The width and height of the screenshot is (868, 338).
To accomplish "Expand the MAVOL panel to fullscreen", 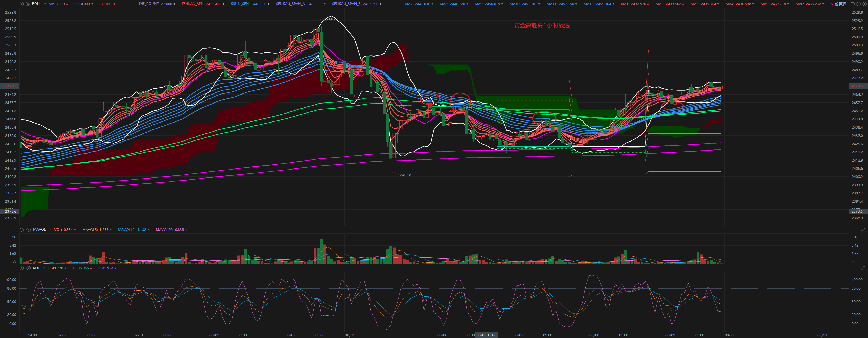I will point(863,230).
